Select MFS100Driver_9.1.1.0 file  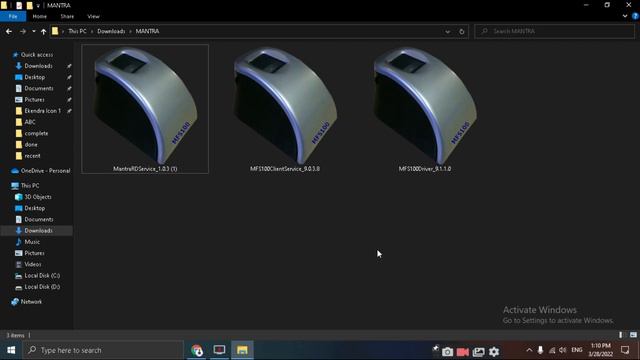424,109
